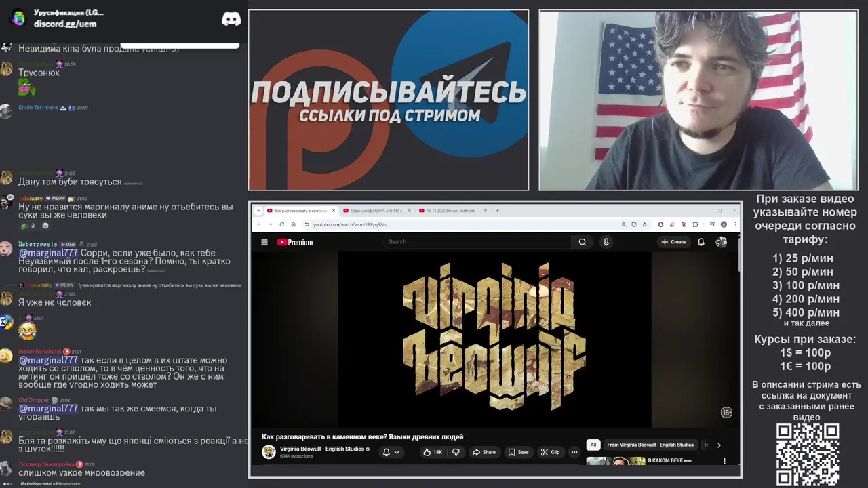
Task: Select the 'All' filter chip
Action: coord(593,445)
